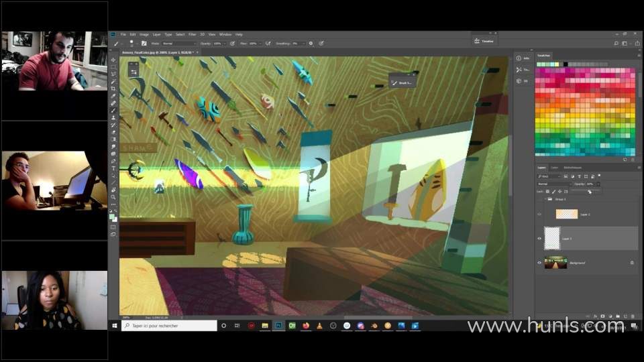Click the Windows Start button
The width and height of the screenshot is (644, 362).
(x=115, y=326)
